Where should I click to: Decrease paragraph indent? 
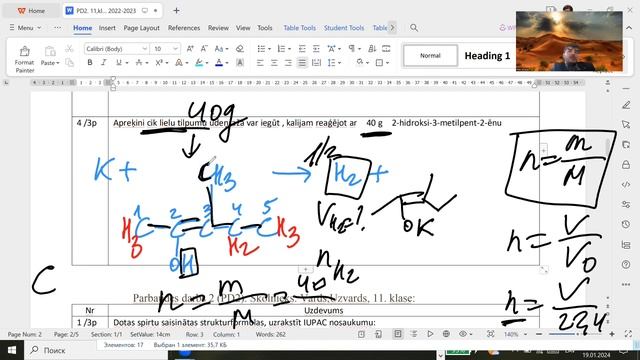point(302,49)
